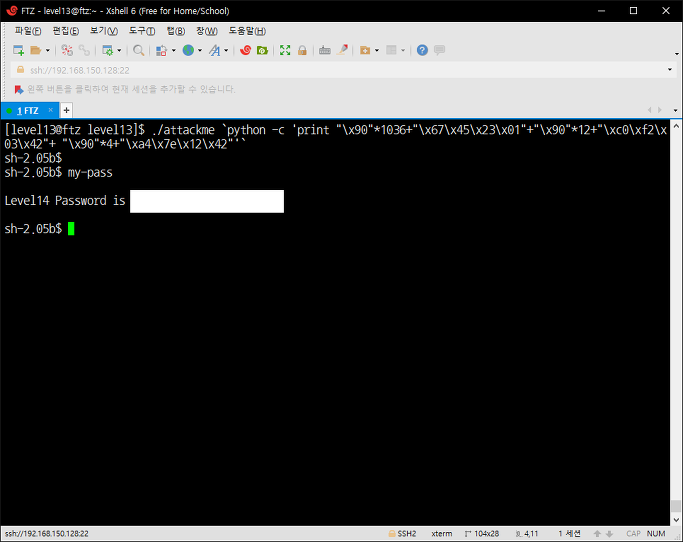Click the SSH2 lock status icon
The height and width of the screenshot is (542, 683).
coord(392,534)
